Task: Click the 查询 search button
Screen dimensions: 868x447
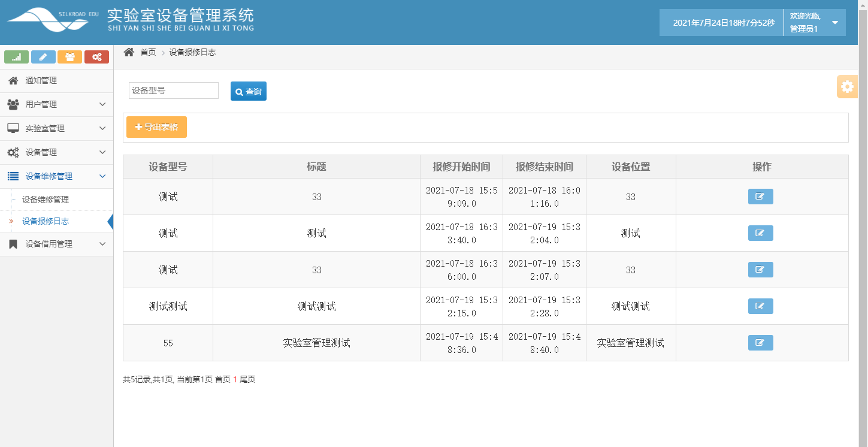Action: pos(248,91)
